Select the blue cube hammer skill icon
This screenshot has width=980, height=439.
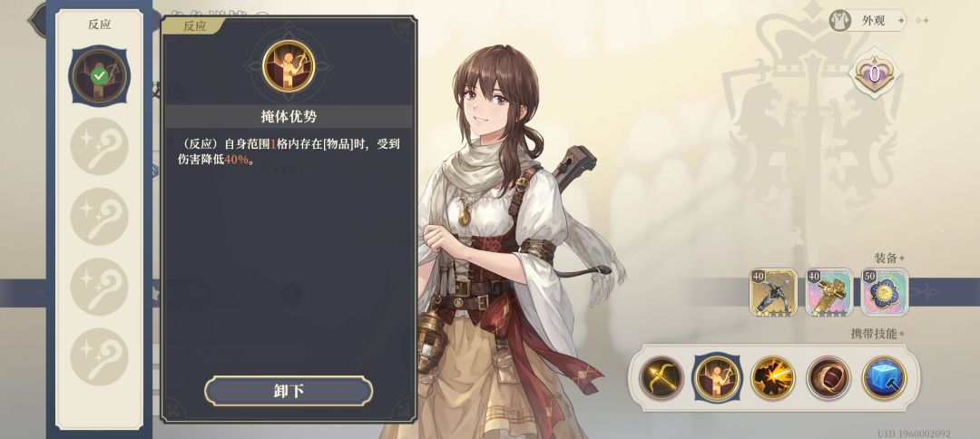(x=884, y=378)
